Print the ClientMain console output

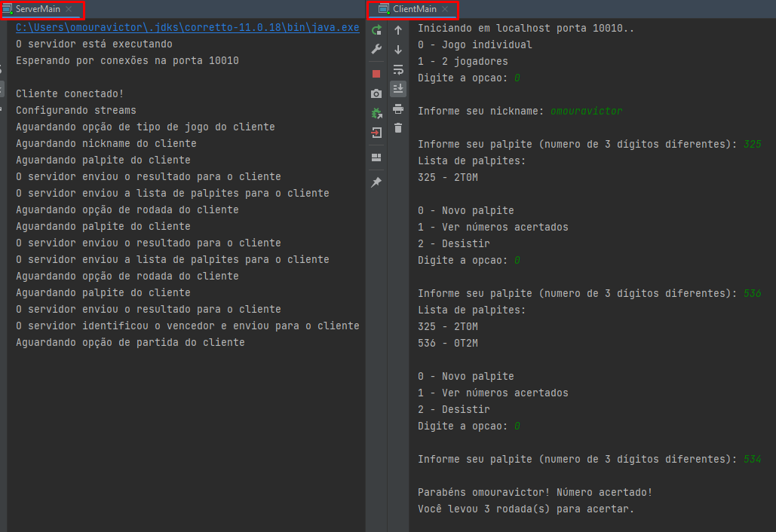pyautogui.click(x=398, y=109)
